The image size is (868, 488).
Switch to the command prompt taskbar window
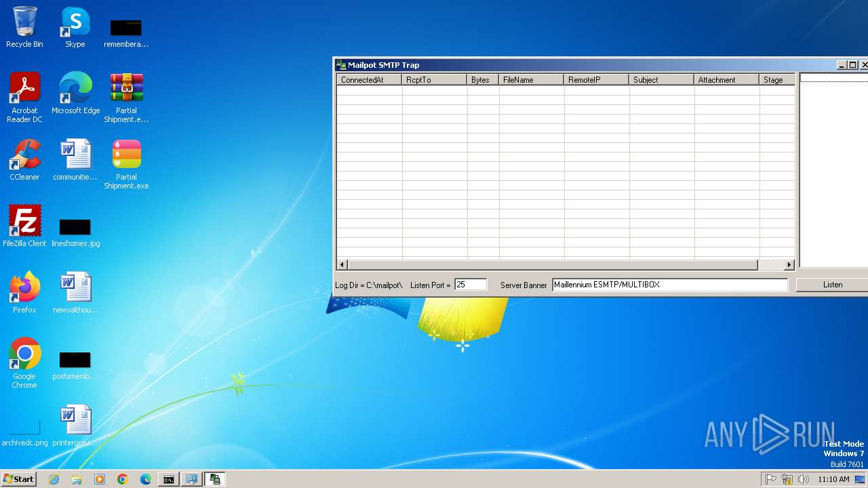tap(169, 479)
